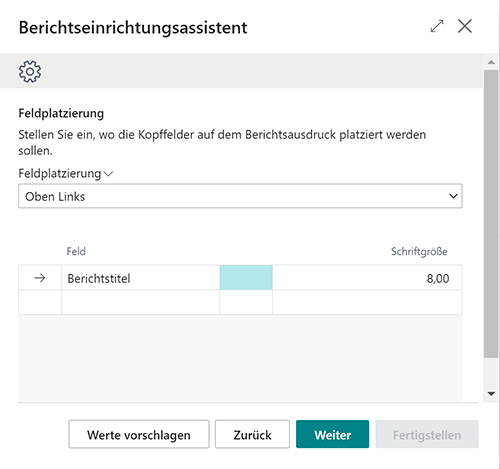Collapse the Feldplatzierung group chevron

(108, 174)
